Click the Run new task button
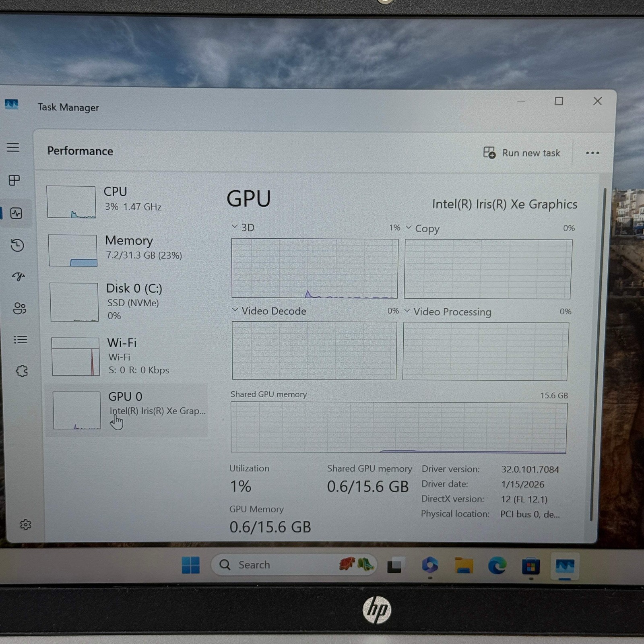644x644 pixels. coord(522,153)
